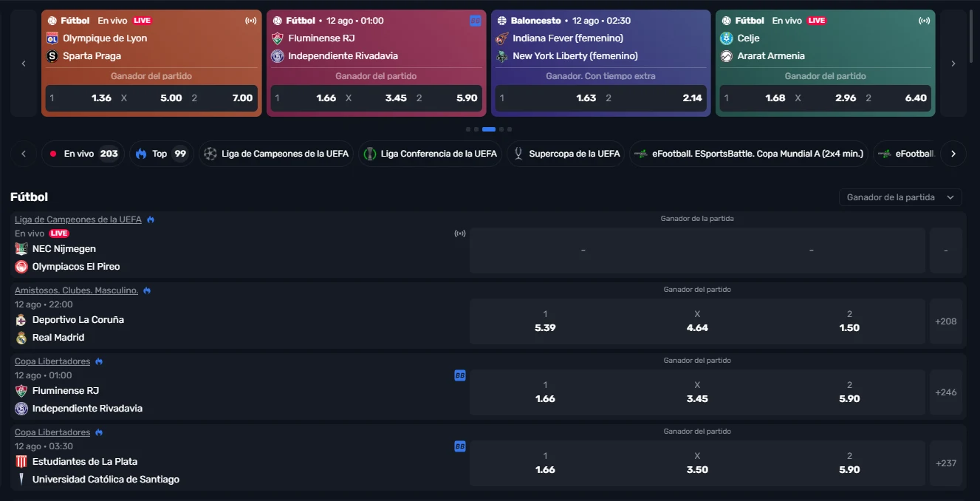Open Copa Libertadores link above Fluminense match
The width and height of the screenshot is (980, 501).
pyautogui.click(x=52, y=361)
